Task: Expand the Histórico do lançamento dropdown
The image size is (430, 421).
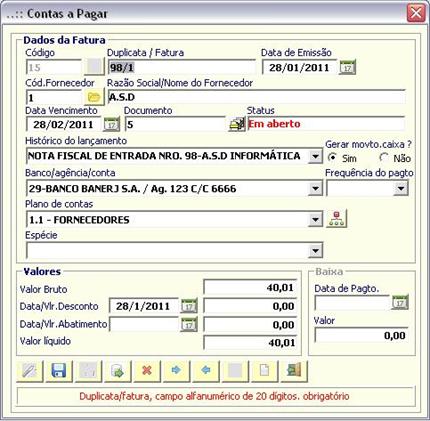Action: tap(315, 156)
